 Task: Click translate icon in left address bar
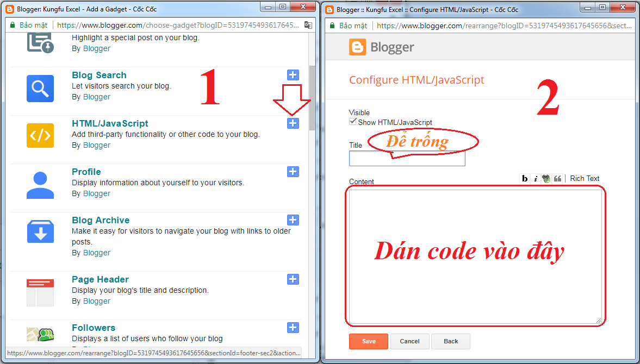(308, 26)
